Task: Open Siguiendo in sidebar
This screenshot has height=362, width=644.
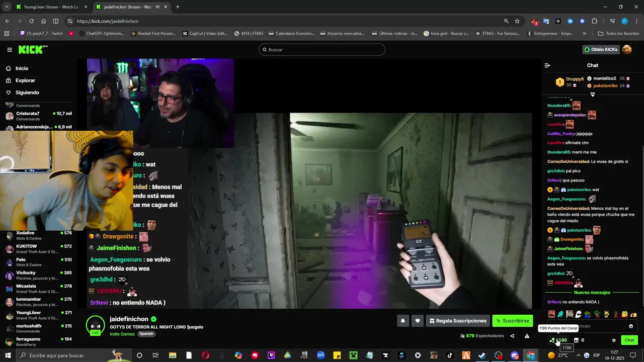Action: tap(27, 93)
